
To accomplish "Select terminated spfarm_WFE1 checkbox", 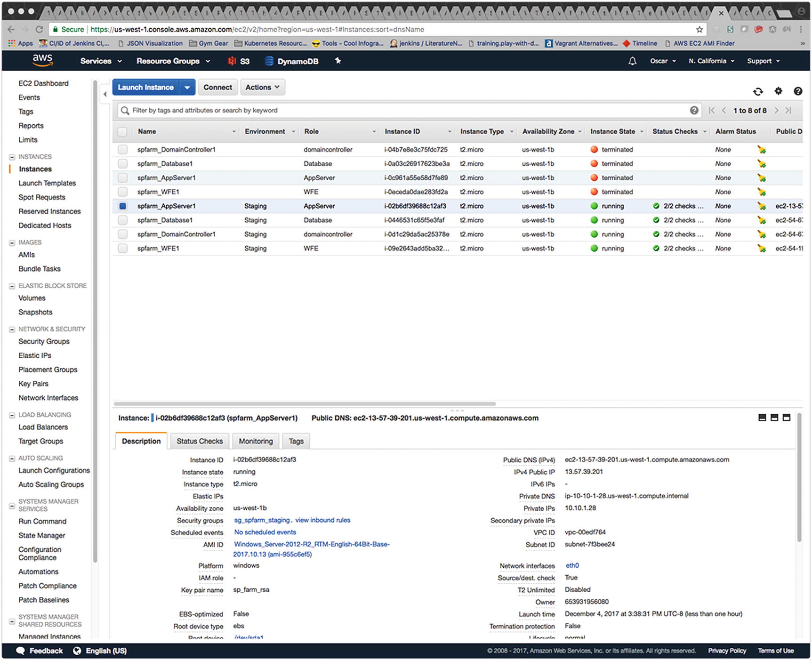I will tap(122, 192).
